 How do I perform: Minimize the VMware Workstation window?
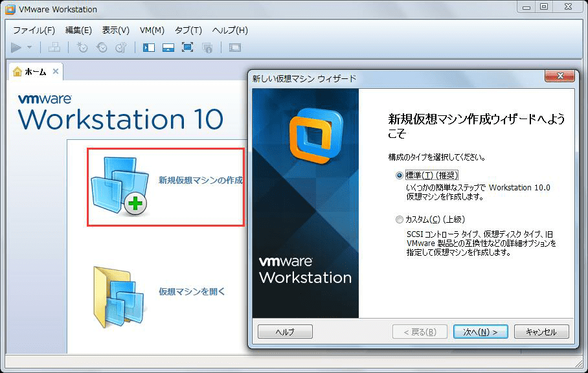click(526, 6)
